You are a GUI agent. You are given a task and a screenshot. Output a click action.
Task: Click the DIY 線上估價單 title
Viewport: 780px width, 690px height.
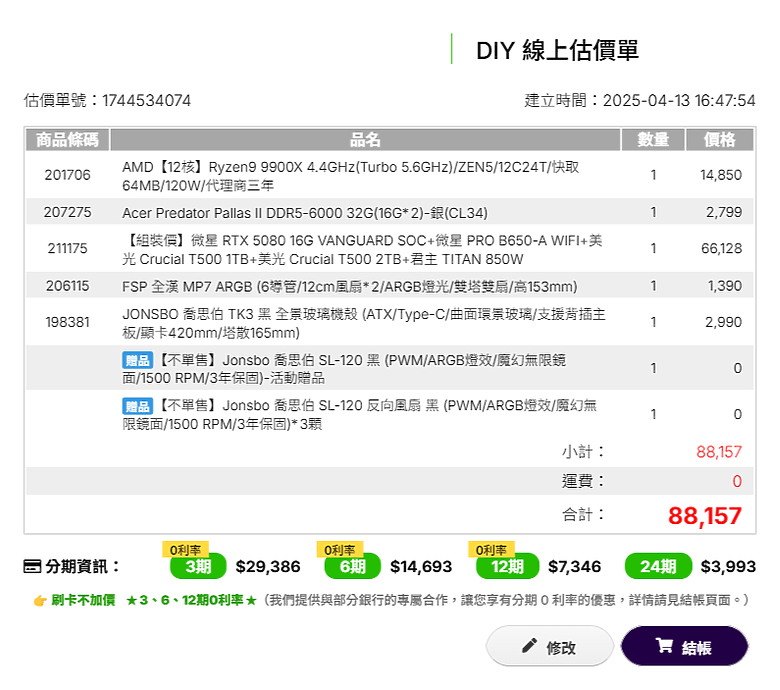(557, 50)
